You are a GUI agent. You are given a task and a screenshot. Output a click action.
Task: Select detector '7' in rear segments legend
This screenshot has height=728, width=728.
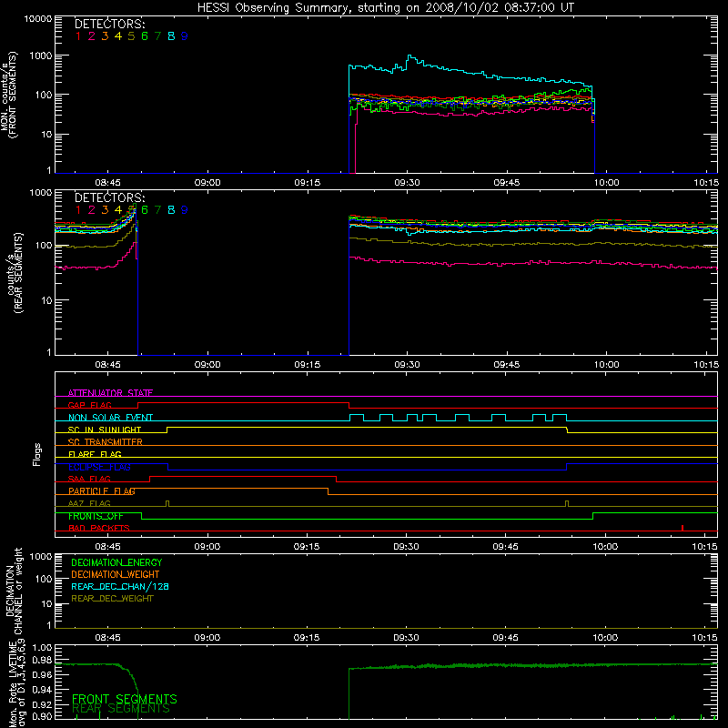157,210
